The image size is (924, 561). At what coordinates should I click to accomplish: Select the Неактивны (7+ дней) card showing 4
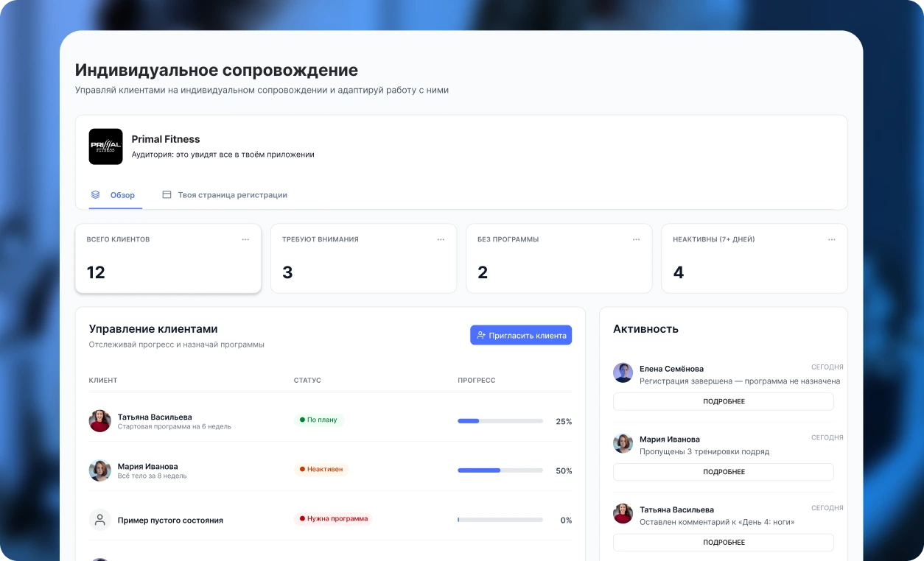tap(755, 258)
